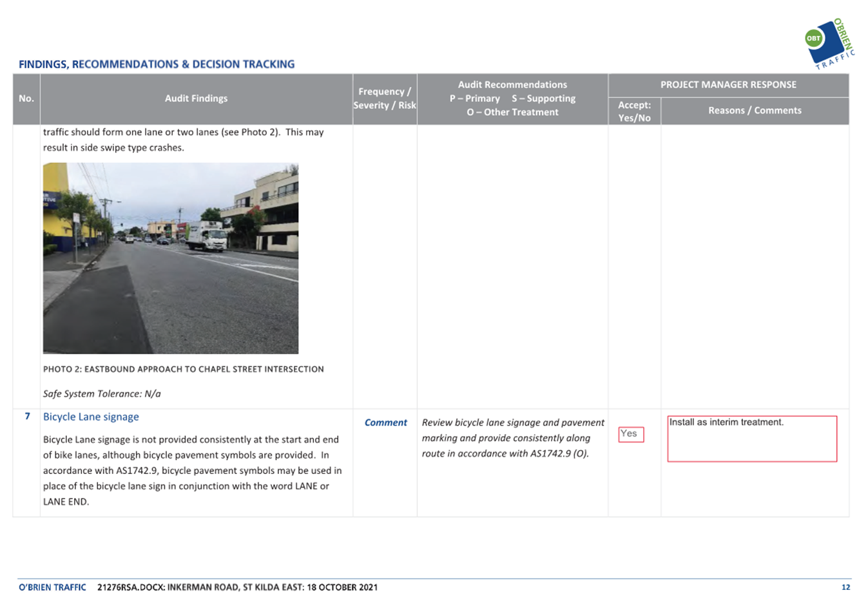Open Photo 2 of the Chapel Street approach

(171, 258)
